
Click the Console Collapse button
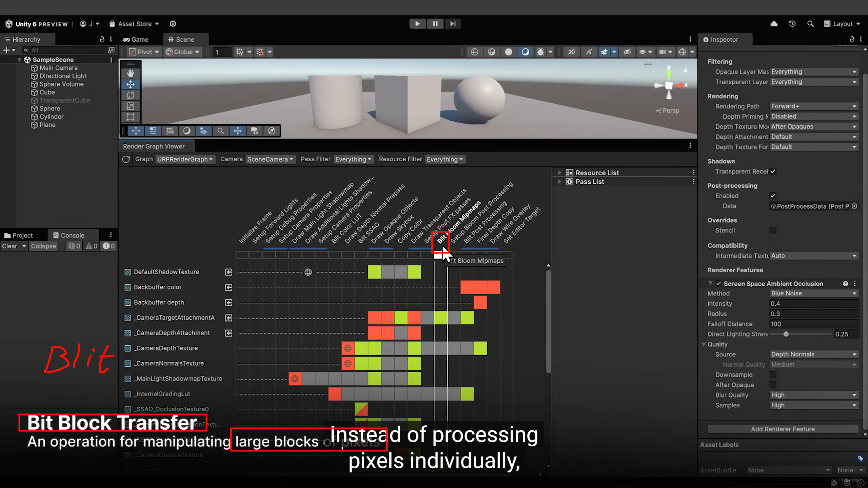coord(43,246)
